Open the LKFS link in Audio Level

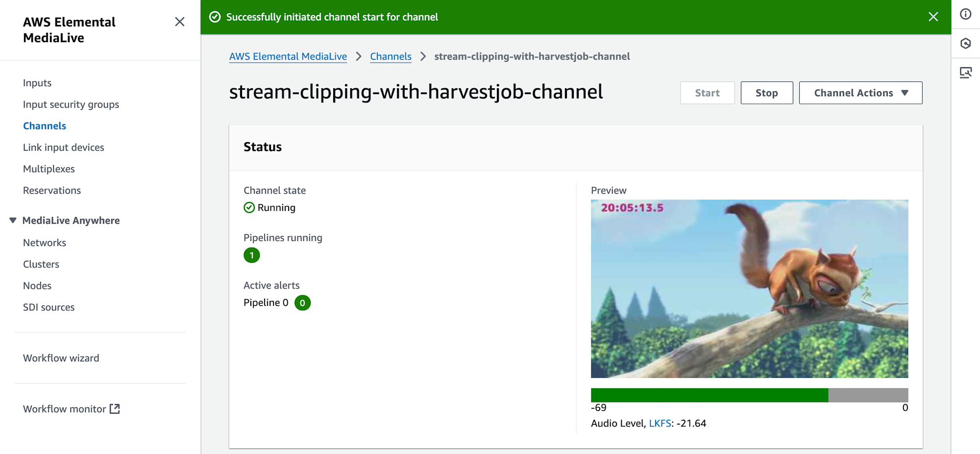click(x=660, y=423)
